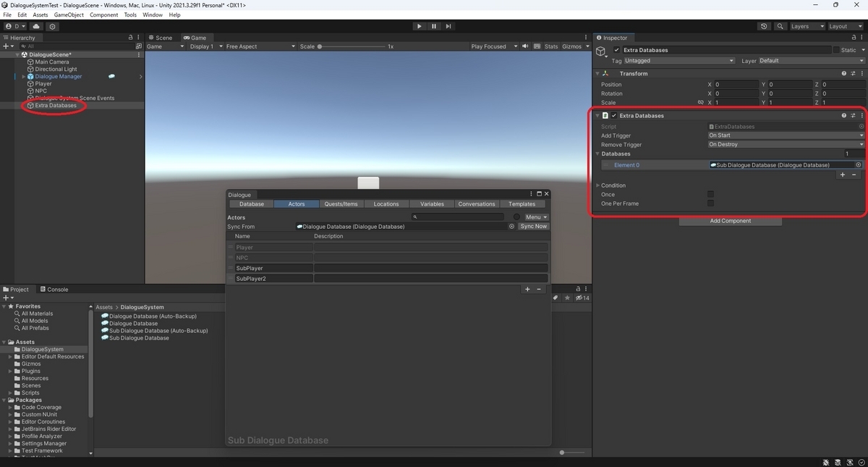Open Extra Databases component kebab menu

coord(861,115)
